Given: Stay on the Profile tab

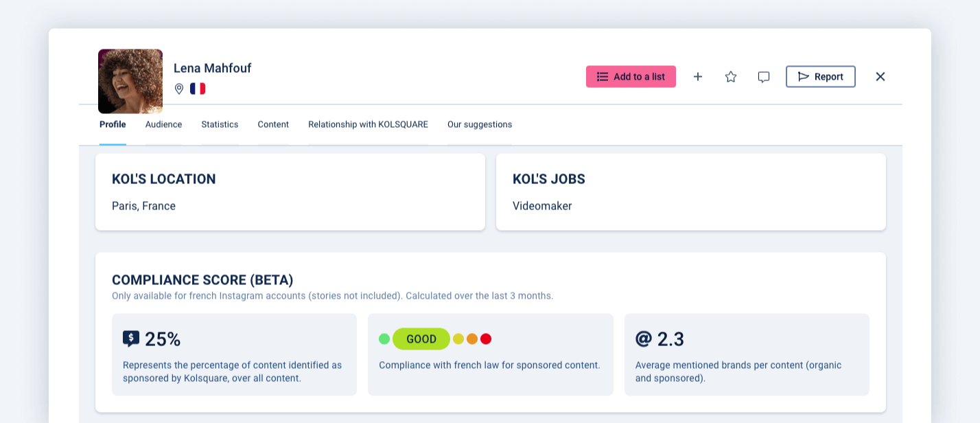Looking at the screenshot, I should click(x=112, y=124).
